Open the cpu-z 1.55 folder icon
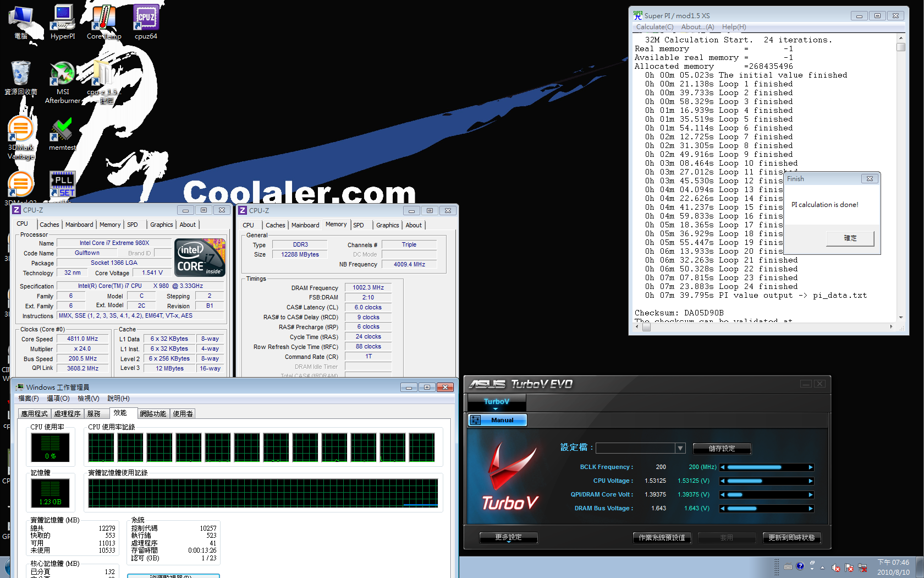Image resolution: width=924 pixels, height=578 pixels. [103, 83]
